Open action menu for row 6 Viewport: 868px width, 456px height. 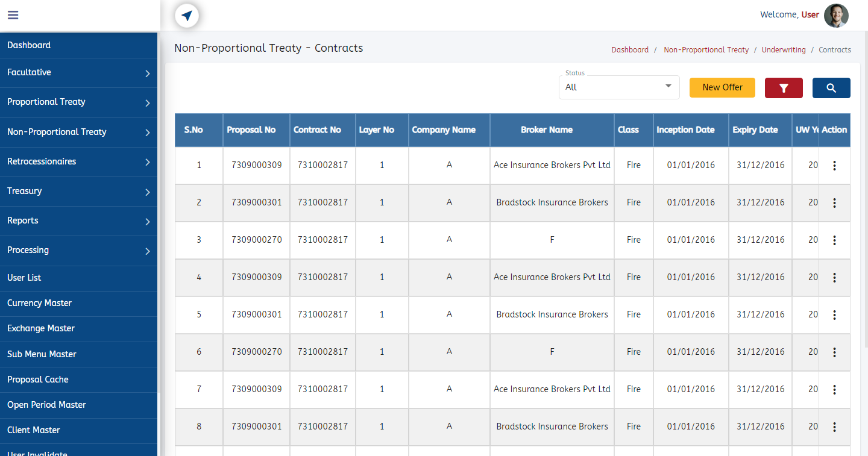click(x=834, y=352)
